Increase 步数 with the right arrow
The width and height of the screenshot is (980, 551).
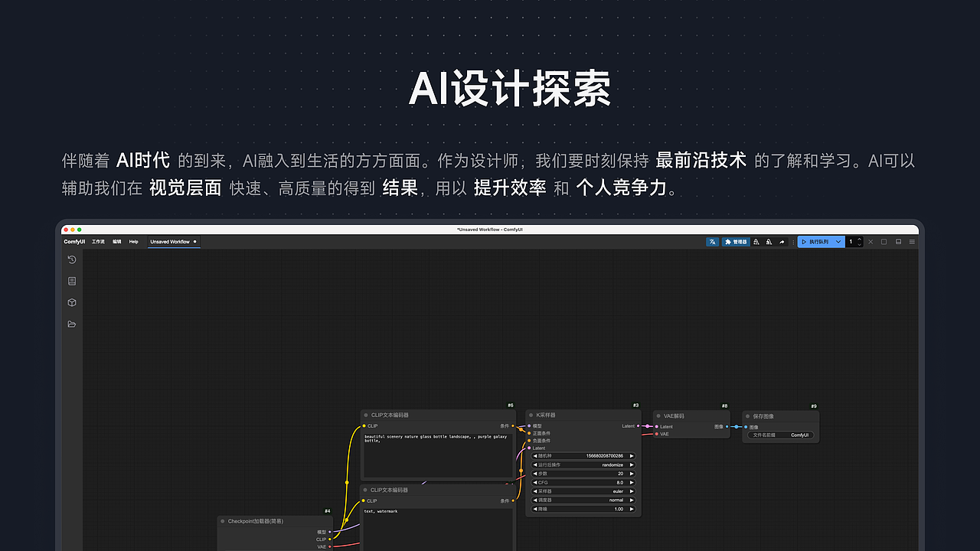(x=632, y=474)
